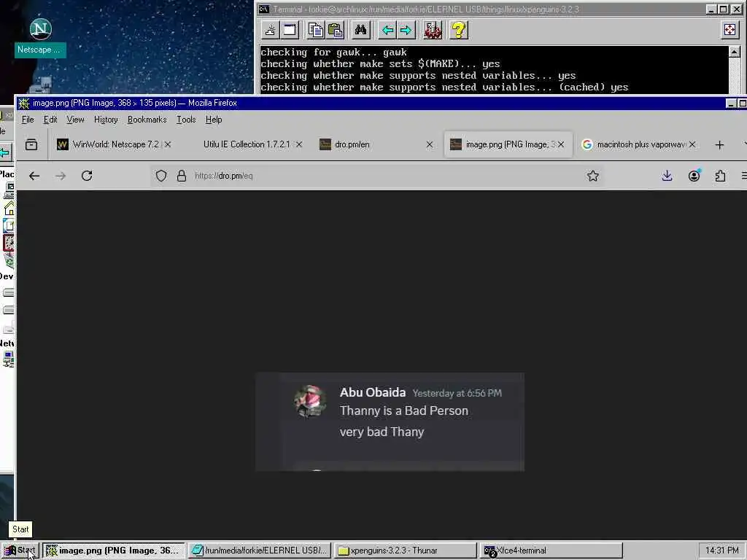Click the Discord message image in the page

click(x=390, y=422)
